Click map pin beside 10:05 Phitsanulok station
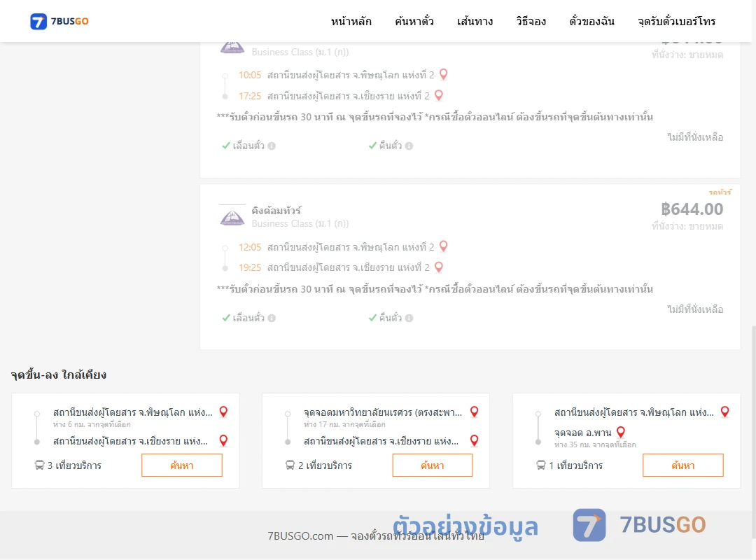The image size is (756, 560). click(x=444, y=74)
